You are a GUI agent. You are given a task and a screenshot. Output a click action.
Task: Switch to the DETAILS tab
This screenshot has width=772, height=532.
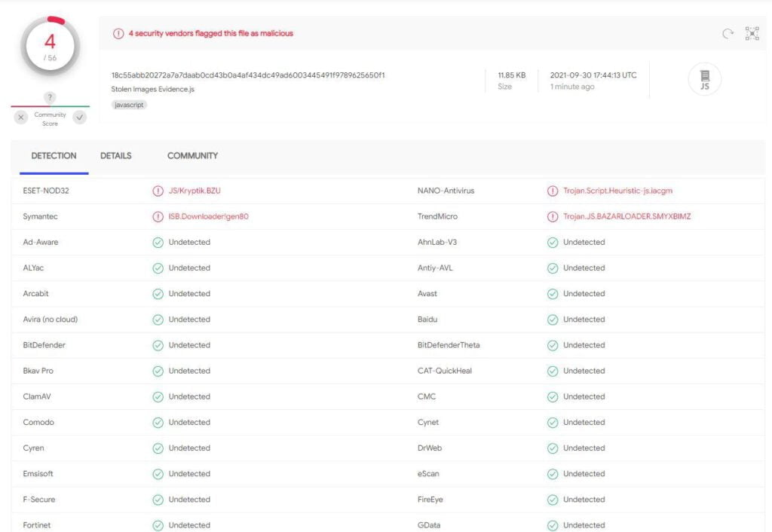click(115, 156)
